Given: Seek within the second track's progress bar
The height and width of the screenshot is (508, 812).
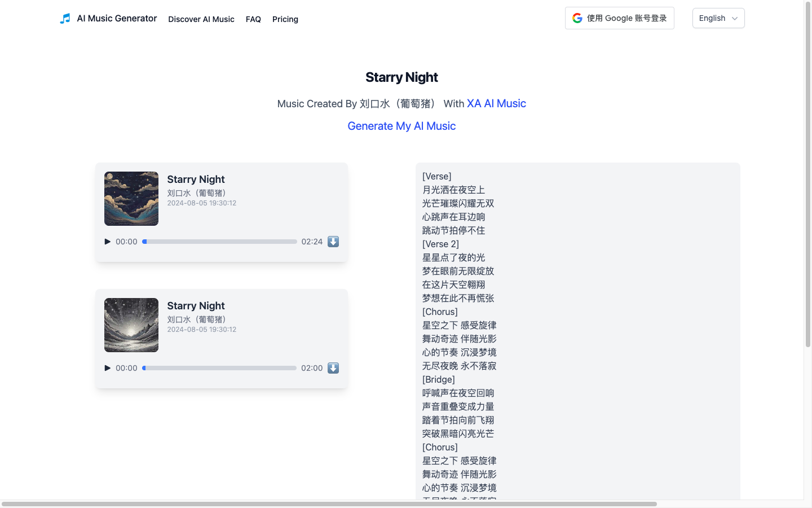Looking at the screenshot, I should [x=220, y=368].
